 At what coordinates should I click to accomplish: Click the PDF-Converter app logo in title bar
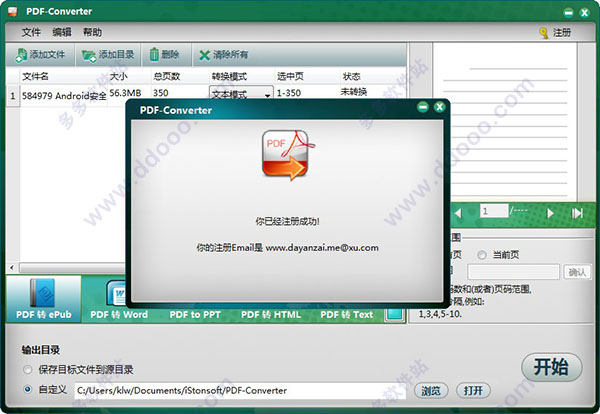point(13,11)
